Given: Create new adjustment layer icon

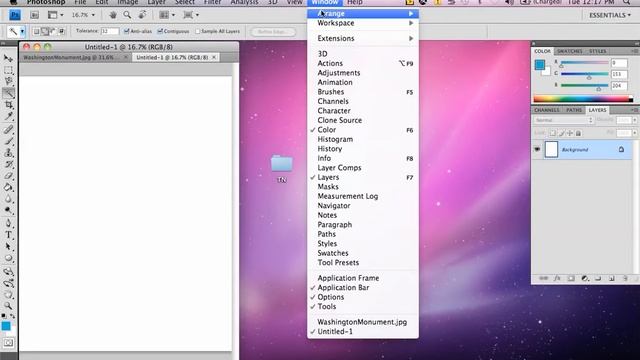Looking at the screenshot, I should point(584,278).
